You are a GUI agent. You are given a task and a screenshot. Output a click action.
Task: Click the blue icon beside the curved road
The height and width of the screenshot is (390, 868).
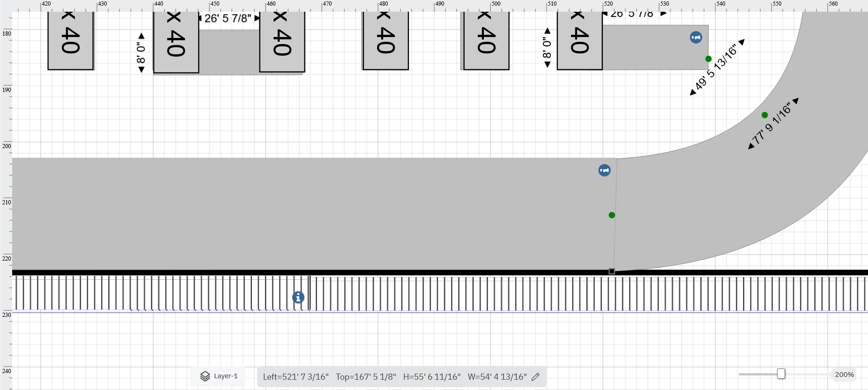point(604,170)
